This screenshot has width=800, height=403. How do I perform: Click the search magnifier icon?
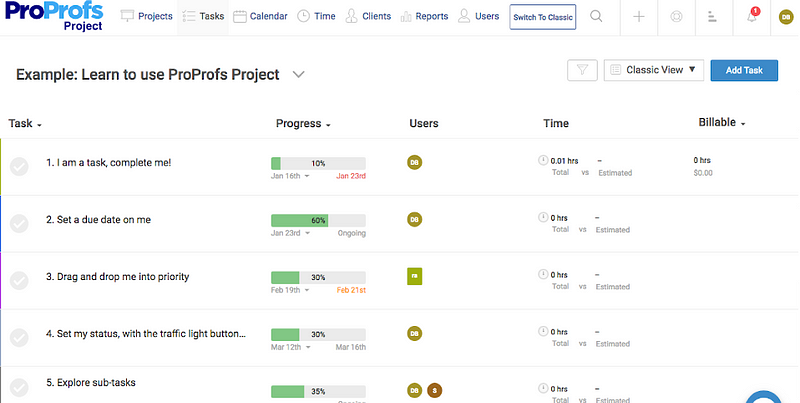[x=596, y=17]
